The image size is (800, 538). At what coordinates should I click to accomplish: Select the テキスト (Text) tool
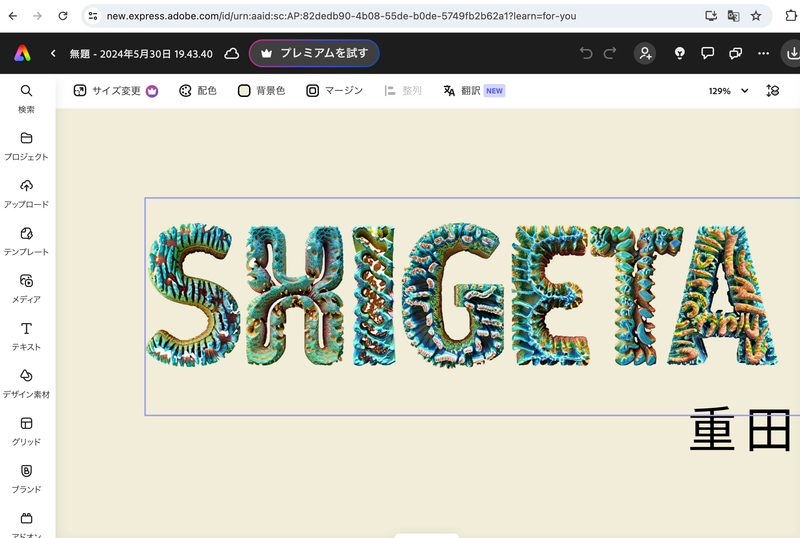pos(27,336)
